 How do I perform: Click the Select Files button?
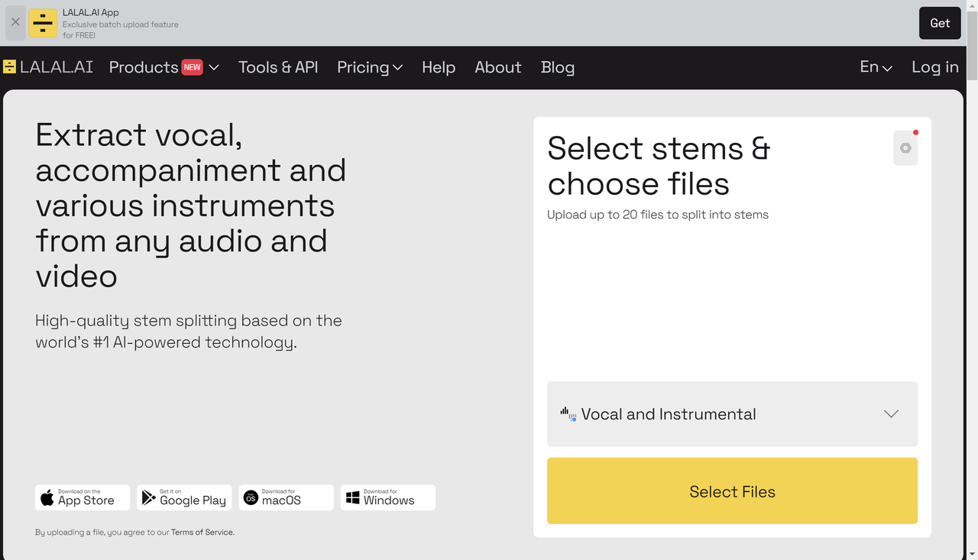pyautogui.click(x=732, y=491)
